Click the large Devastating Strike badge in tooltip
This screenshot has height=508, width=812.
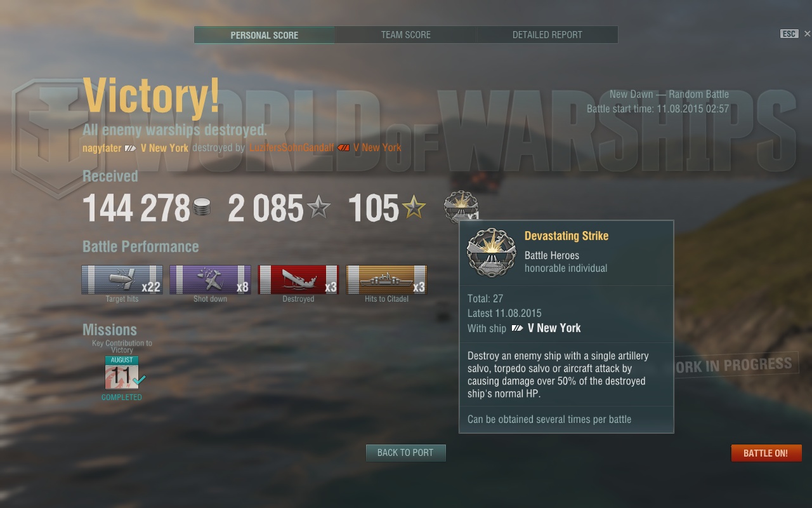coord(492,253)
